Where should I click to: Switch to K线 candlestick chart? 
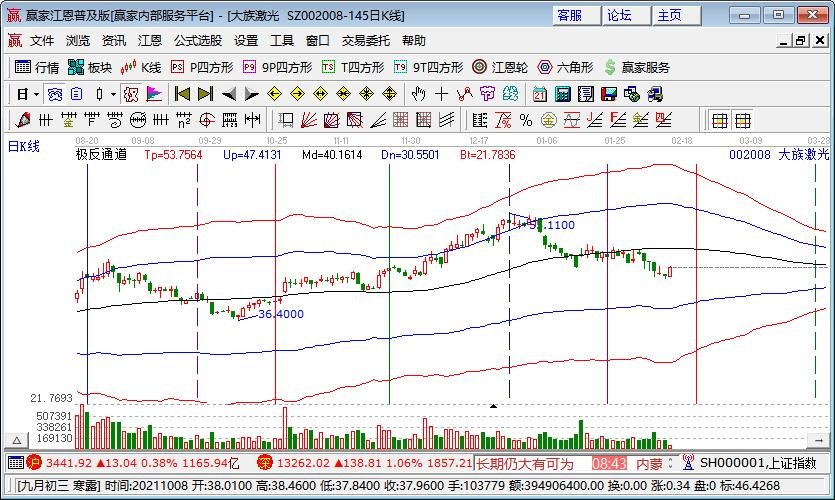point(141,67)
